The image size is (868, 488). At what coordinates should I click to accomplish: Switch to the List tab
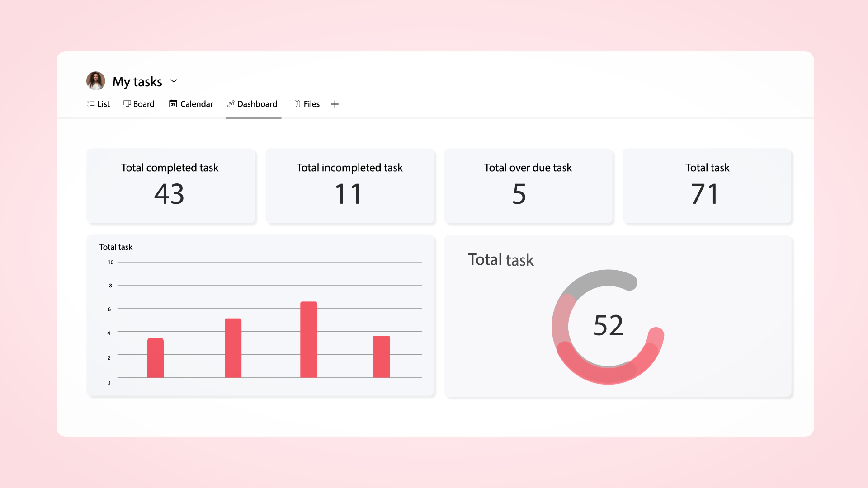(x=104, y=104)
